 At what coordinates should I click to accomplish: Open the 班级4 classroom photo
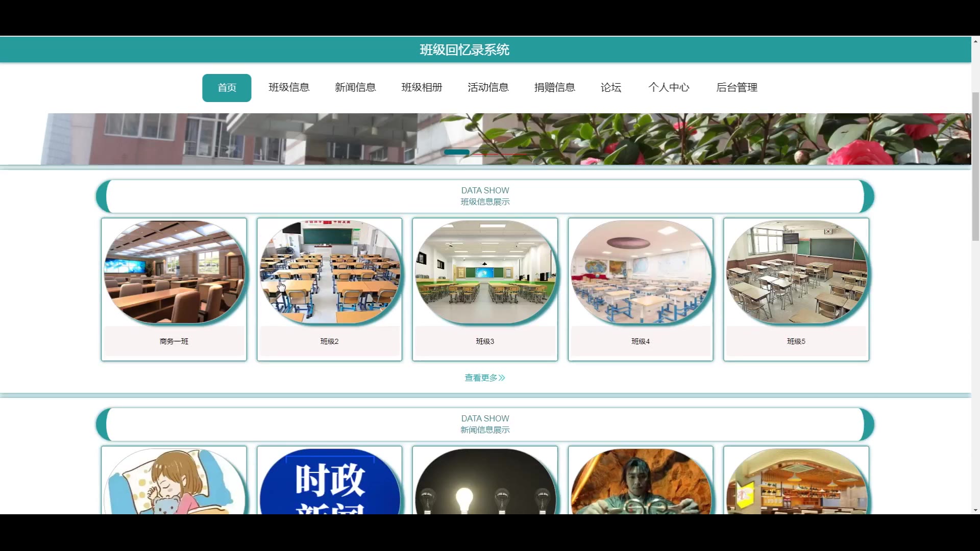[641, 272]
